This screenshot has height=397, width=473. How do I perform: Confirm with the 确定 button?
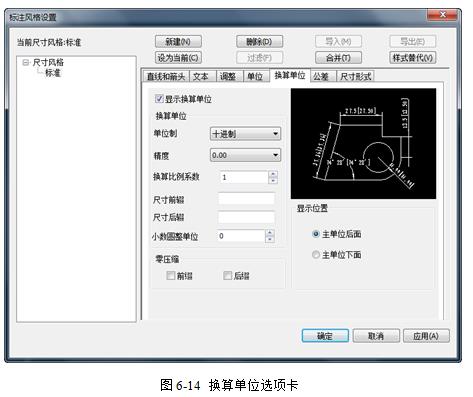pos(325,336)
